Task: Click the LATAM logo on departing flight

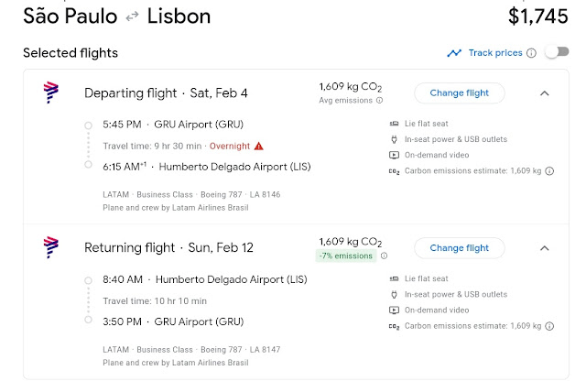Action: coord(51,93)
